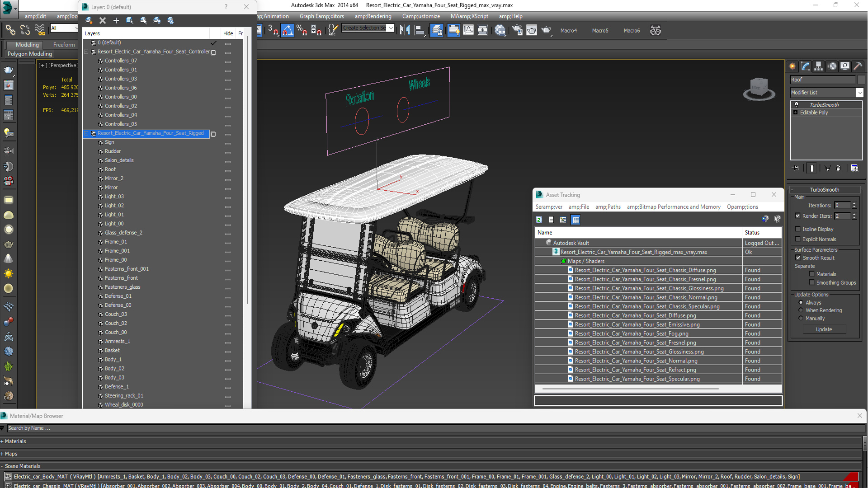Open the Display command panel tab

845,66
